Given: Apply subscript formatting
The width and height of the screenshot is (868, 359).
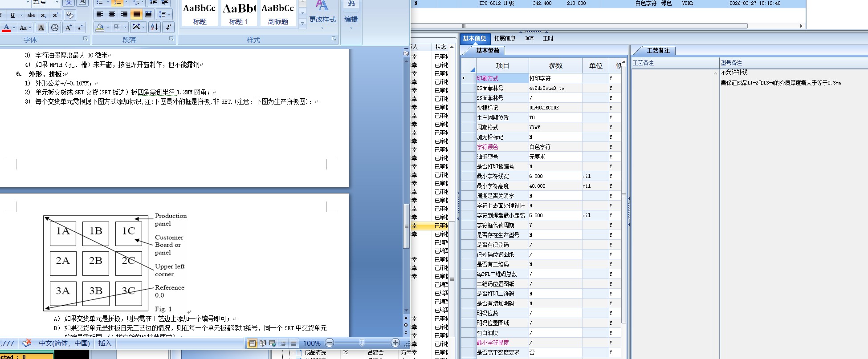Looking at the screenshot, I should [x=43, y=15].
